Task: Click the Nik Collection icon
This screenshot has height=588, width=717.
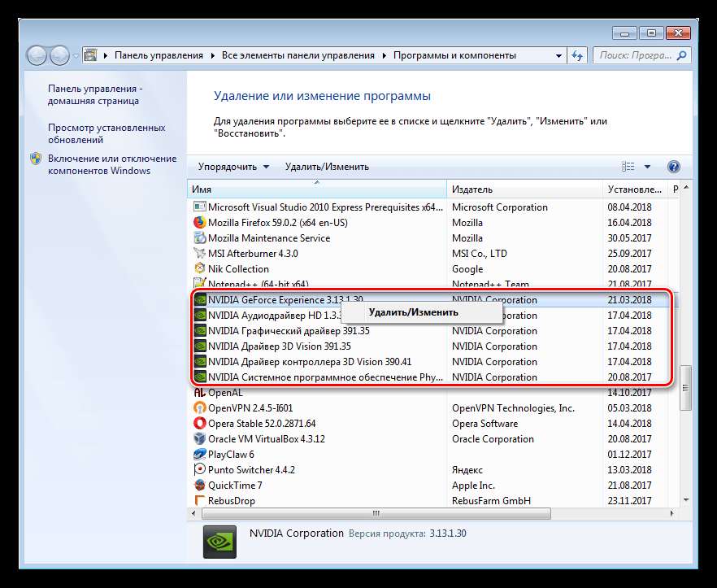Action: pyautogui.click(x=200, y=268)
